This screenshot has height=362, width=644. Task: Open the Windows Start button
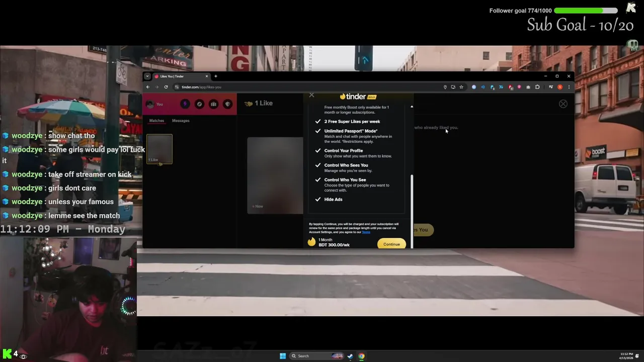[x=283, y=356]
